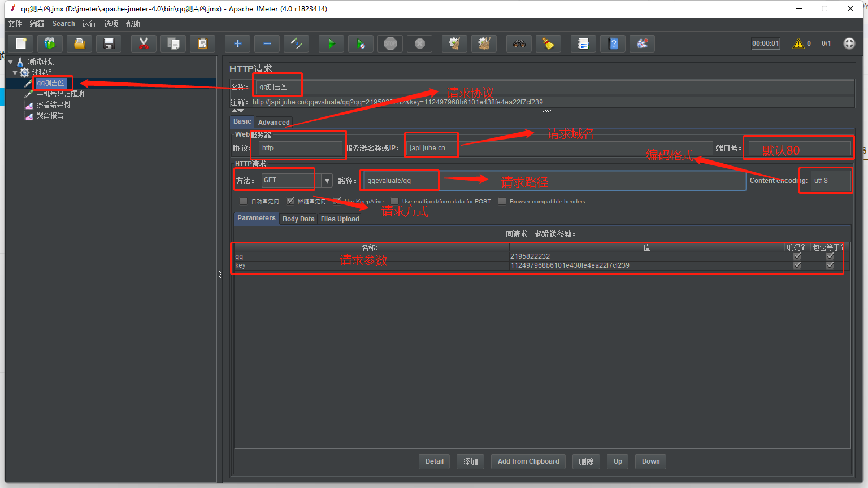Click the value cell 2195822232
This screenshot has width=868, height=488.
[646, 256]
